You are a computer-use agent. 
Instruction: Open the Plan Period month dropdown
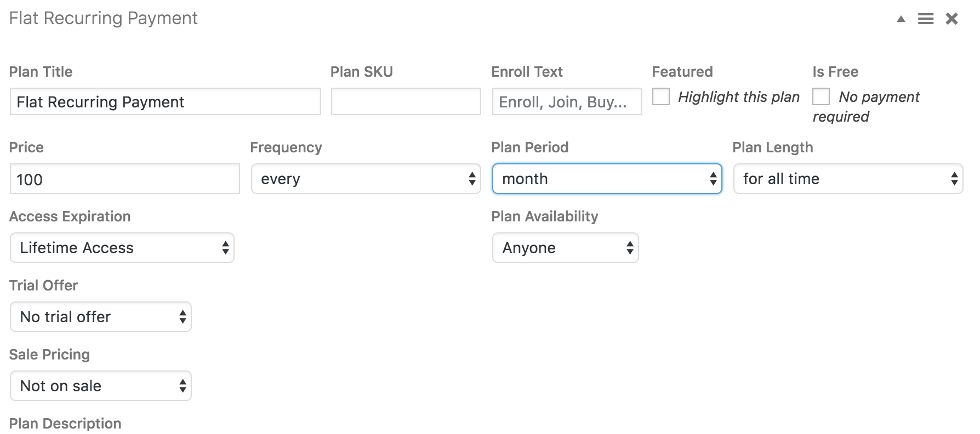[607, 179]
